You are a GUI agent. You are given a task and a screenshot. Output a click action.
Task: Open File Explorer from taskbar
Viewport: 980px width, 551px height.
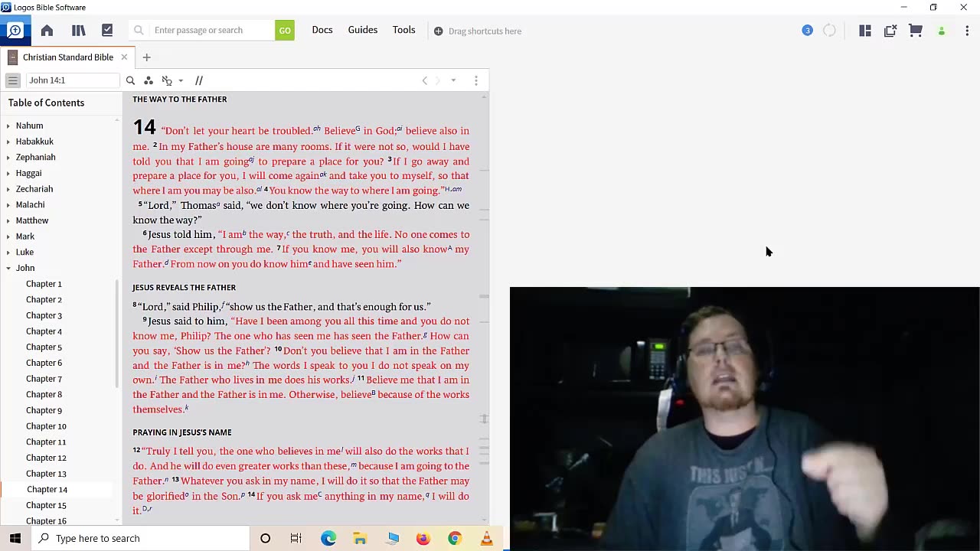(x=360, y=538)
